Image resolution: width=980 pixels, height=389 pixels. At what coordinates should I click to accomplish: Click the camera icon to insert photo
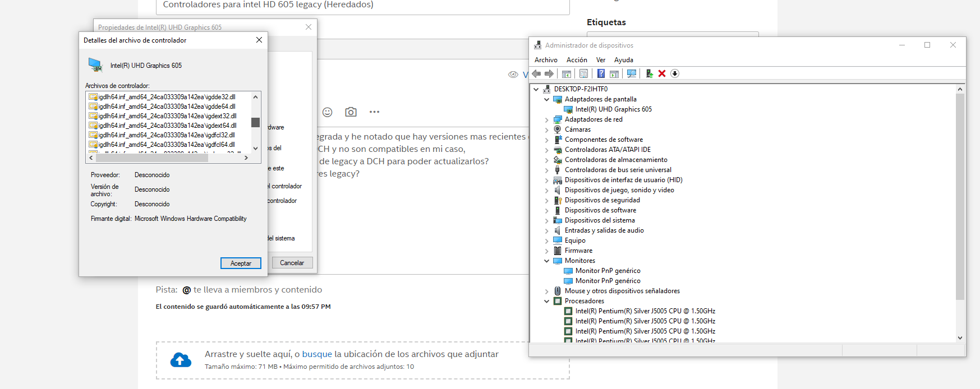coord(351,112)
